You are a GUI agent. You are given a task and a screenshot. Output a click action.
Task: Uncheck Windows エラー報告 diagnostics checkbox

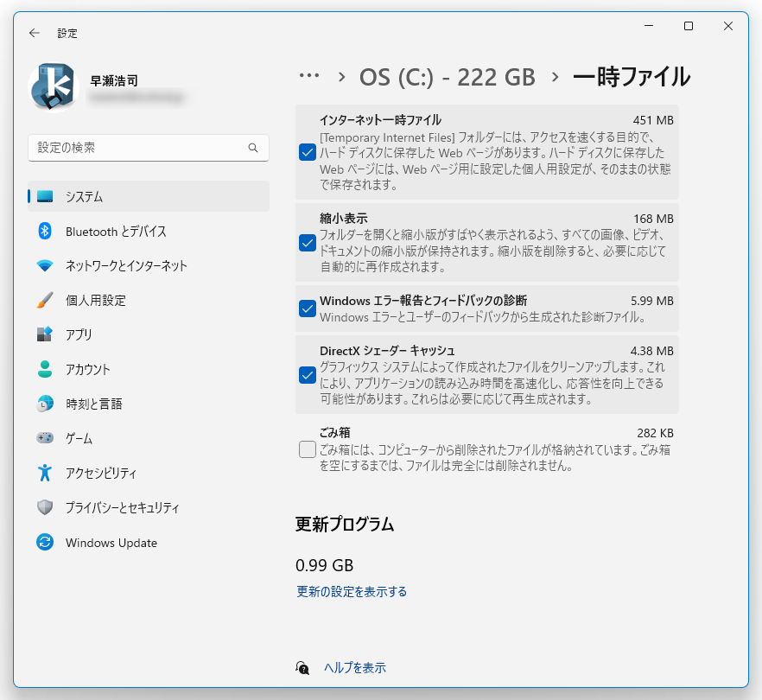(308, 309)
